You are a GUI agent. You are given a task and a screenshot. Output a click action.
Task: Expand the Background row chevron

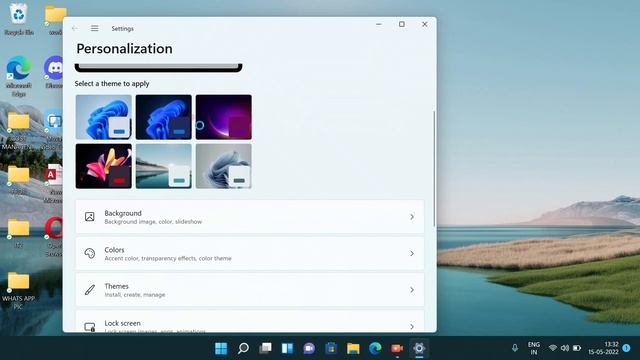click(x=412, y=217)
